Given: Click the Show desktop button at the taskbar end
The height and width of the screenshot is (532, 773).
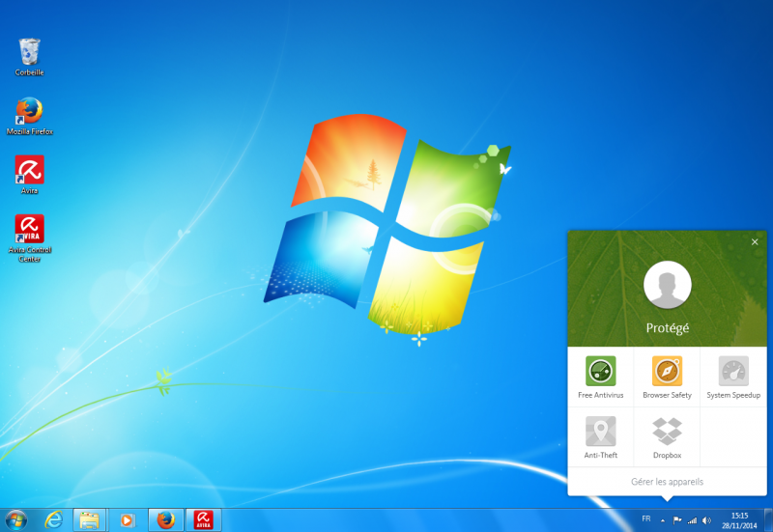Looking at the screenshot, I should tap(768, 520).
